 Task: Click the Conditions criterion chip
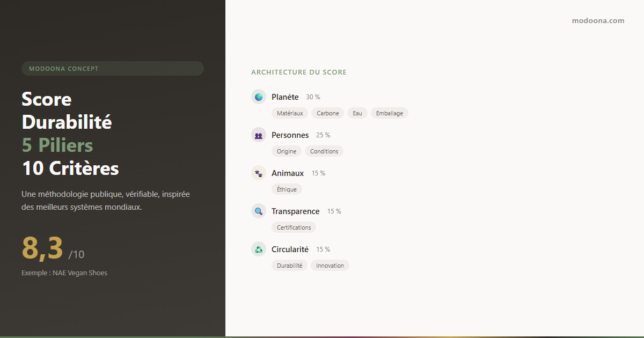[324, 151]
